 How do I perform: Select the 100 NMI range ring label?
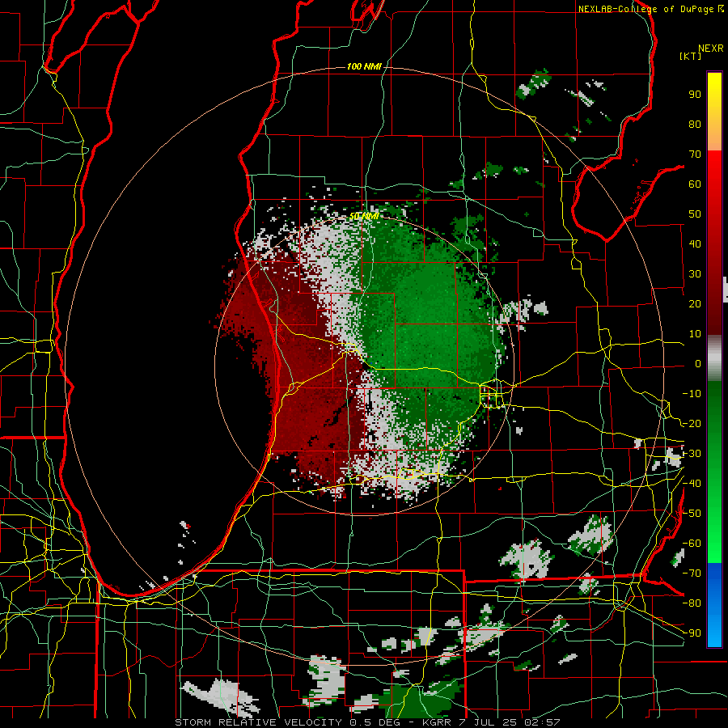[x=365, y=66]
